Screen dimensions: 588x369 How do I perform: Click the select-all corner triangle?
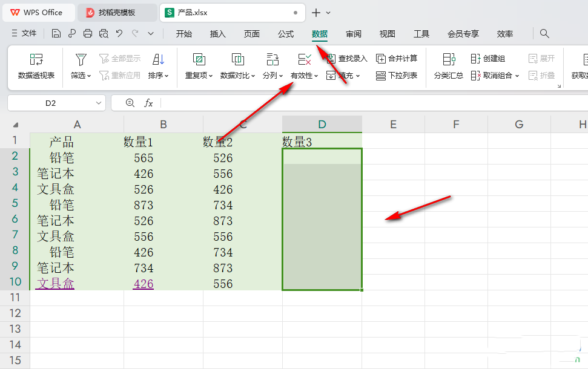coord(15,125)
